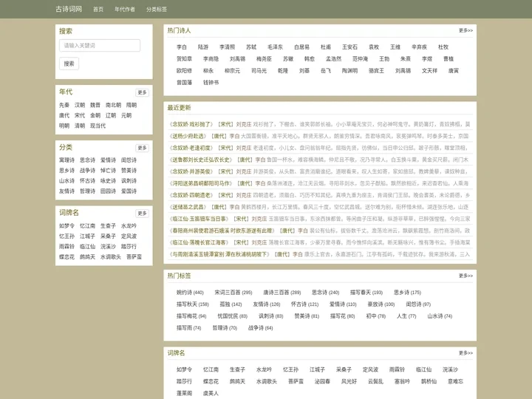Select 隋朝 dynasty link
This screenshot has height=399, width=532.
(132, 105)
